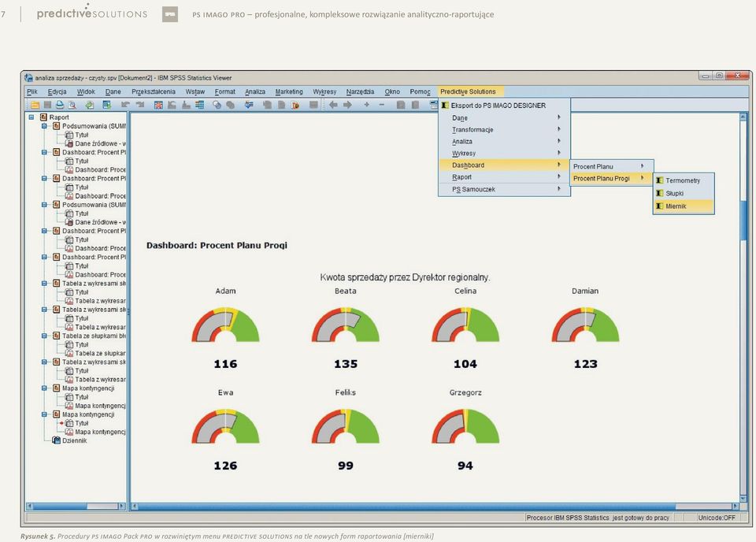Open the Pomoc menu
The image size is (756, 542).
(x=420, y=91)
